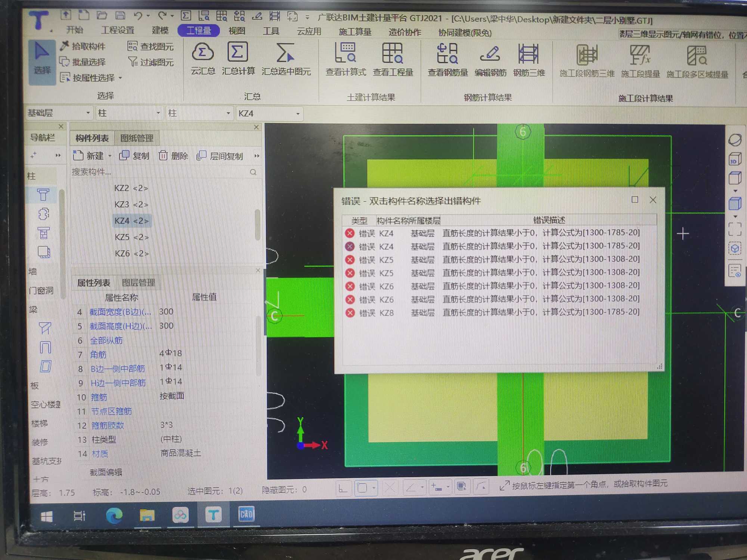Switch to the 建模 tab
Viewport: 747px width, 560px height.
click(160, 30)
